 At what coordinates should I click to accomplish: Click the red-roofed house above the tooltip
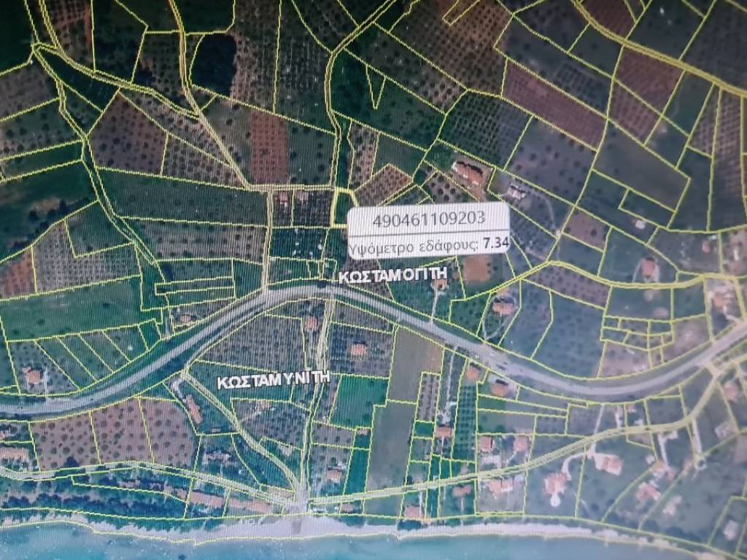pos(468,174)
